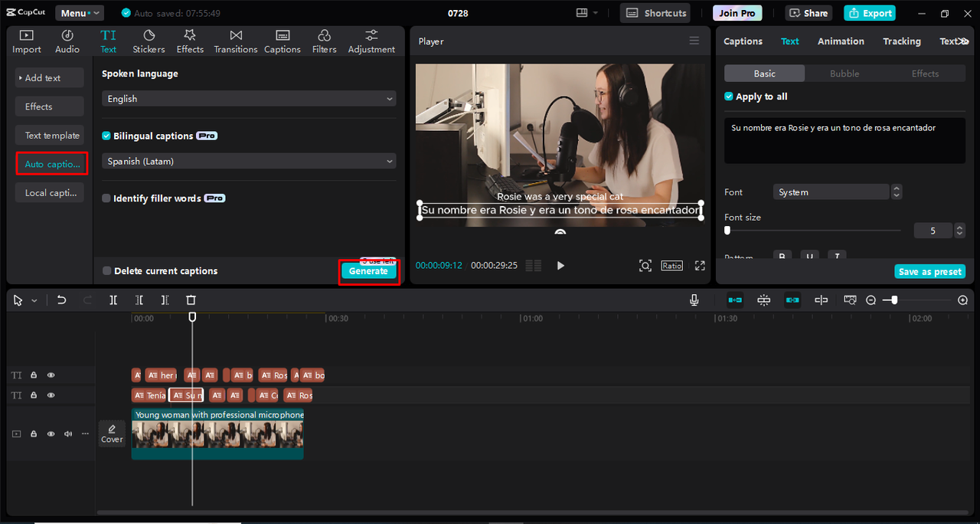Click the Generate button
980x524 pixels.
pos(368,271)
